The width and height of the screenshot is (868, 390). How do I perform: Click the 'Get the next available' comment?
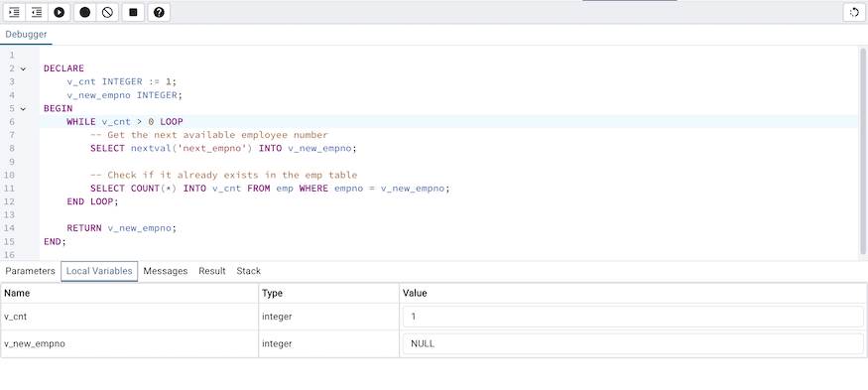click(x=209, y=135)
